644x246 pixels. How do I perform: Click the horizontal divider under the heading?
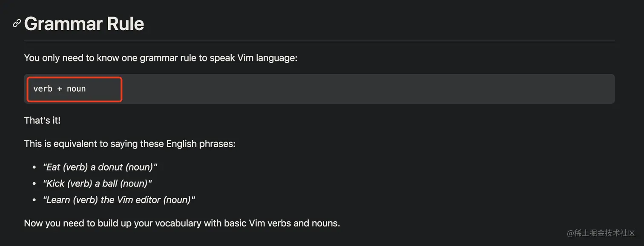(319, 41)
